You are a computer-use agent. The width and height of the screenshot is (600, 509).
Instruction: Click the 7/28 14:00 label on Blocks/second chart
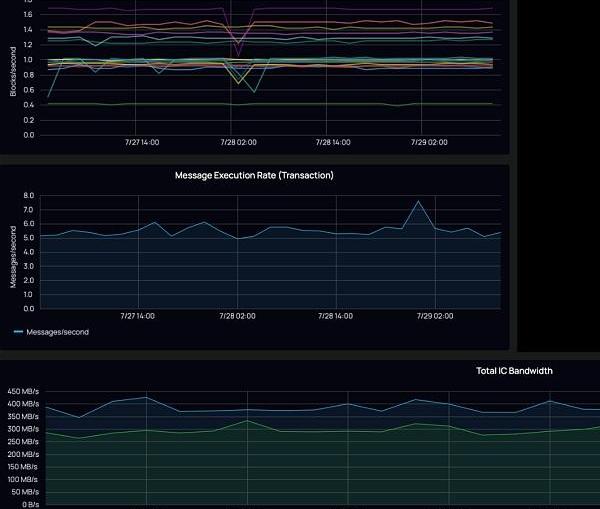(333, 142)
